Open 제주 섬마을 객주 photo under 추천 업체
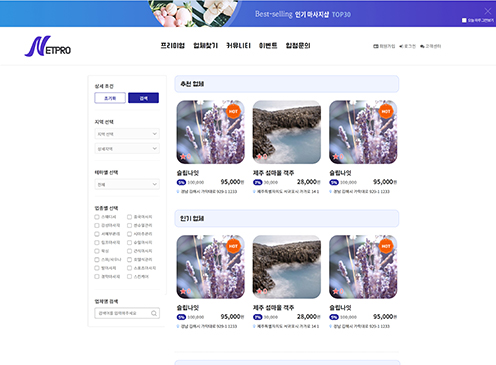 [287, 132]
